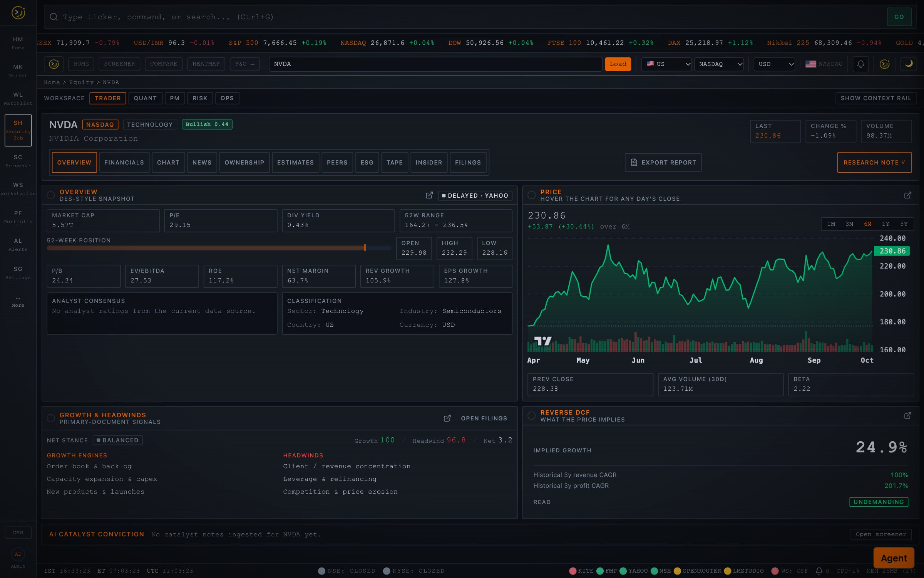Click status bar alerts bell icon
This screenshot has width=924, height=578.
[x=819, y=571]
